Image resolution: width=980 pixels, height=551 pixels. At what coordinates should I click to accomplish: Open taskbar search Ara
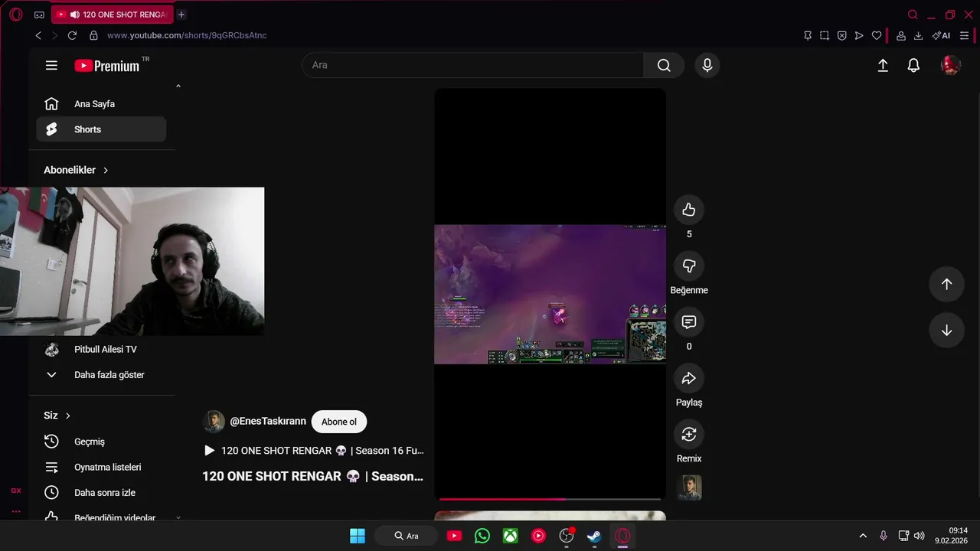[407, 536]
